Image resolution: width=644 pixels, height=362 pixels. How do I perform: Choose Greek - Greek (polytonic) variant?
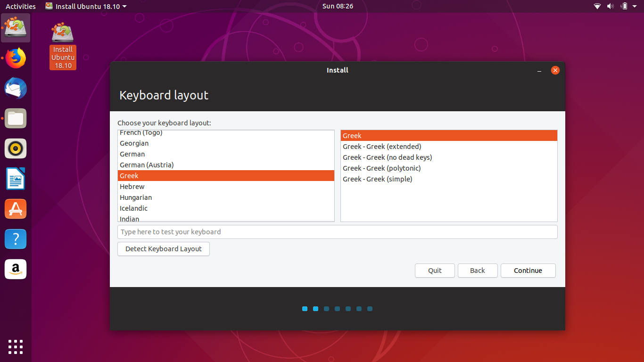pos(382,168)
